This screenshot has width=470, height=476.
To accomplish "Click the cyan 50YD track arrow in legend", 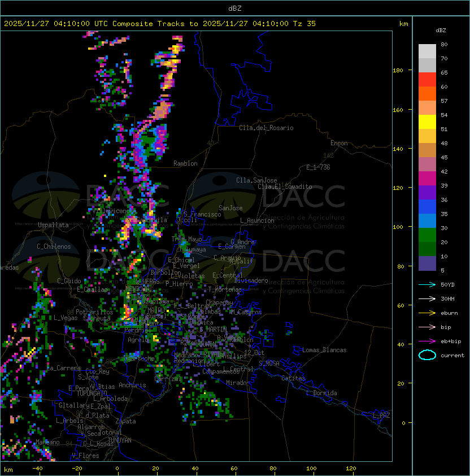I will click(x=427, y=284).
